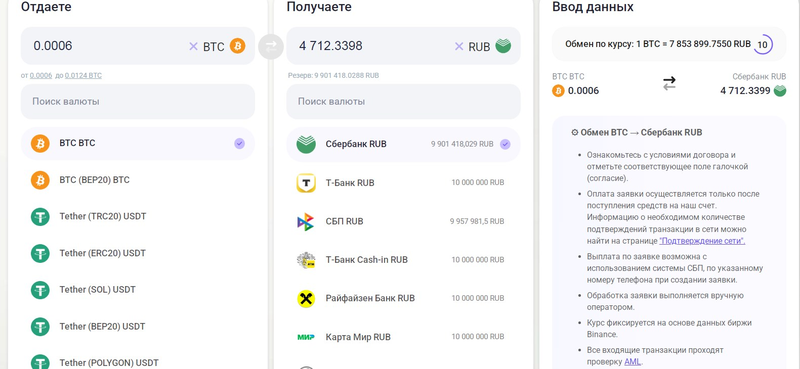Click Карта Мир logo icon
800x369 pixels.
(306, 337)
